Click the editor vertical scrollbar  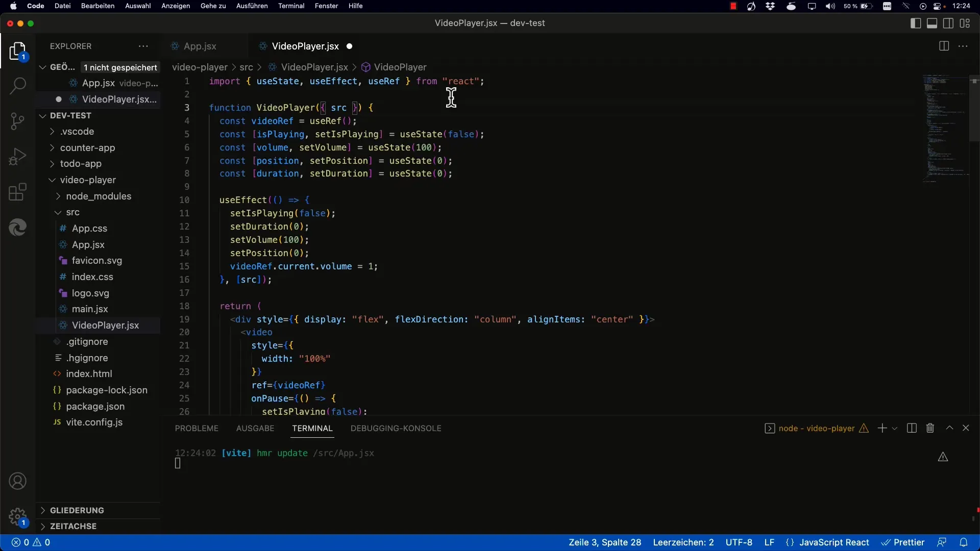(974, 108)
